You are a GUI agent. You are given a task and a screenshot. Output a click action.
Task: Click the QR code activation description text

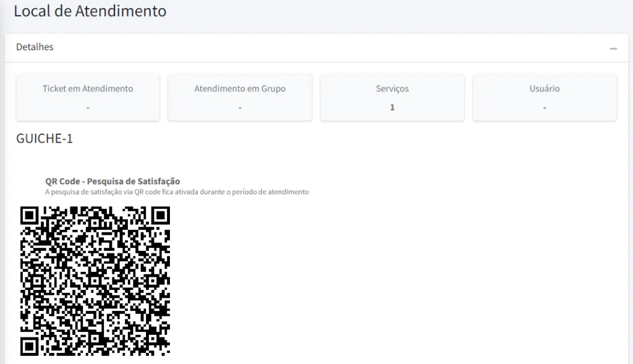(177, 192)
